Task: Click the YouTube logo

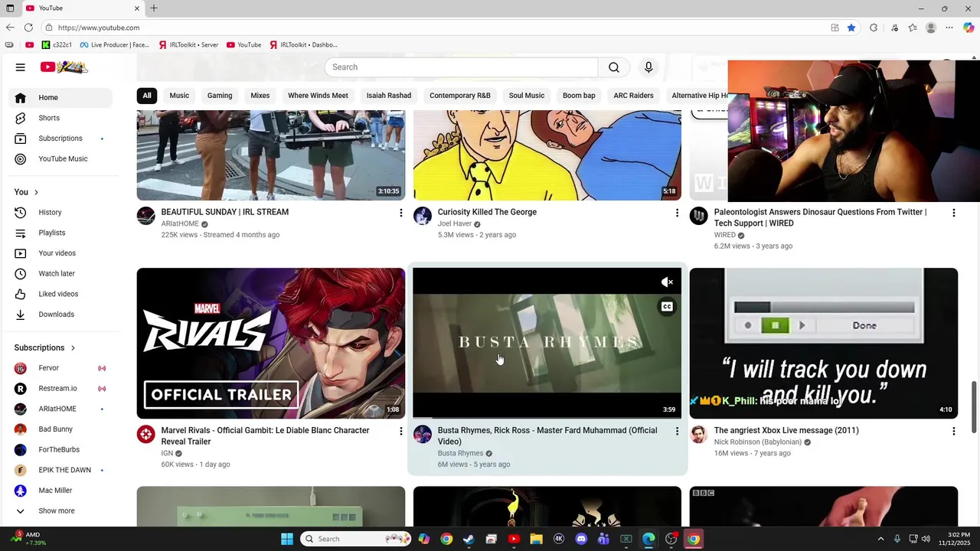Action: [x=64, y=67]
